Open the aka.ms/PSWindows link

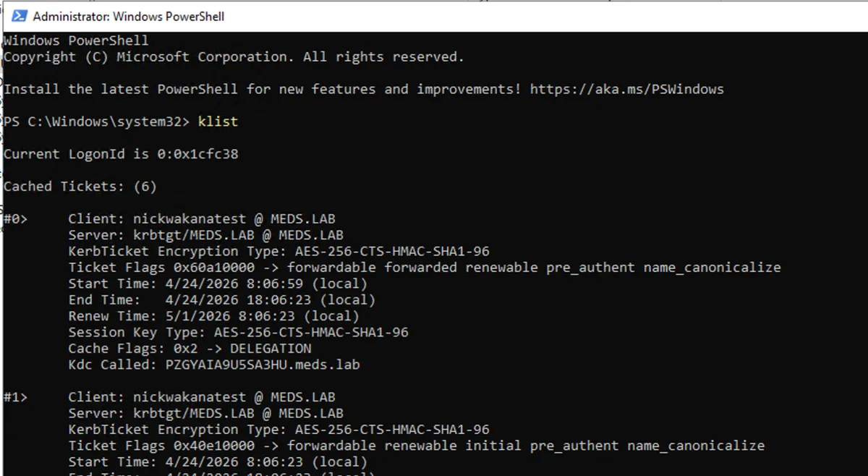tap(626, 89)
